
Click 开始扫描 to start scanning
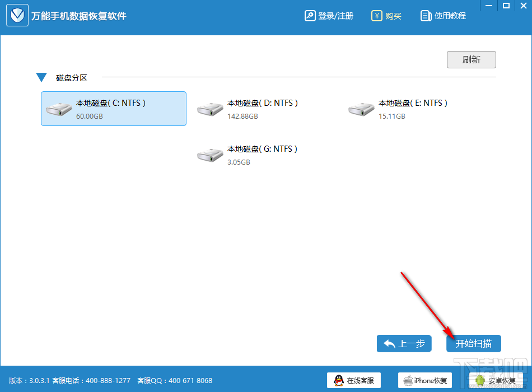pyautogui.click(x=473, y=344)
